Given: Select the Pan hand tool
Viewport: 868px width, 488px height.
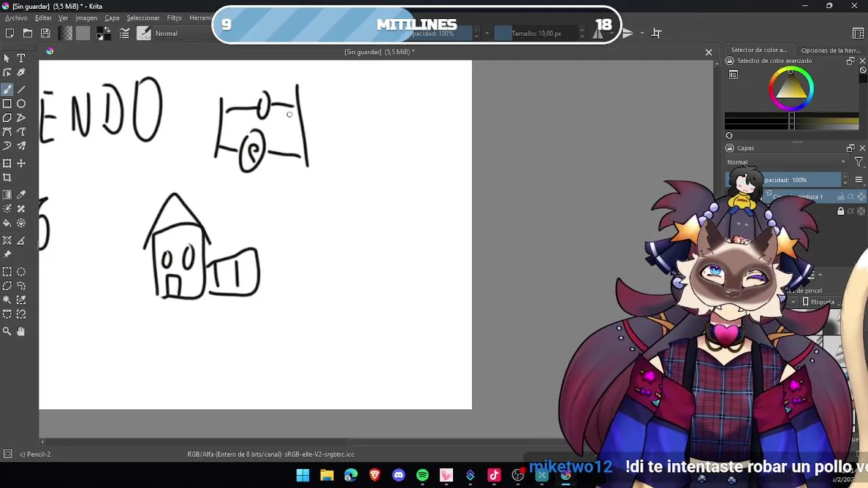Looking at the screenshot, I should [x=21, y=331].
